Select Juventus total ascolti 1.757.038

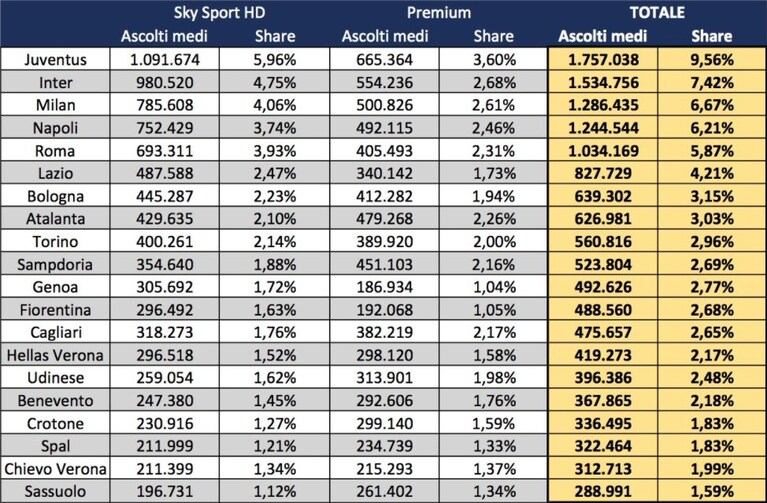(x=603, y=59)
